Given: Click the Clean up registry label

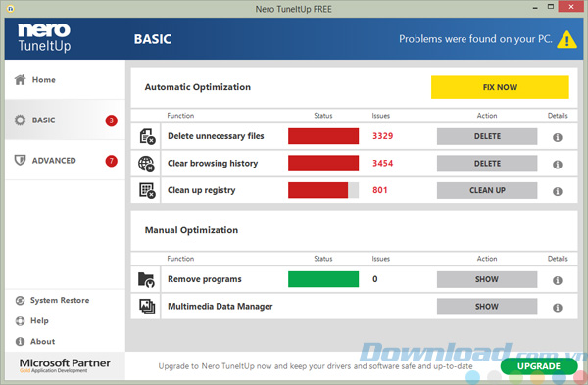Looking at the screenshot, I should point(201,190).
